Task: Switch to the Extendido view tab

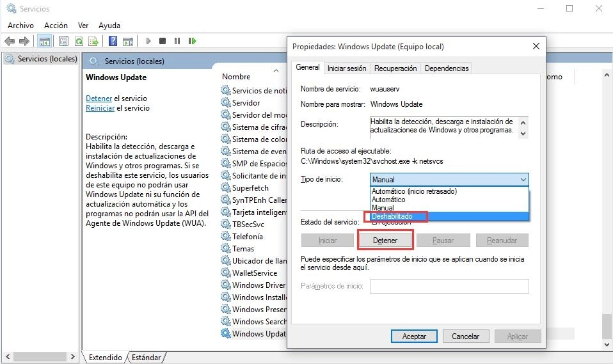Action: pos(105,358)
